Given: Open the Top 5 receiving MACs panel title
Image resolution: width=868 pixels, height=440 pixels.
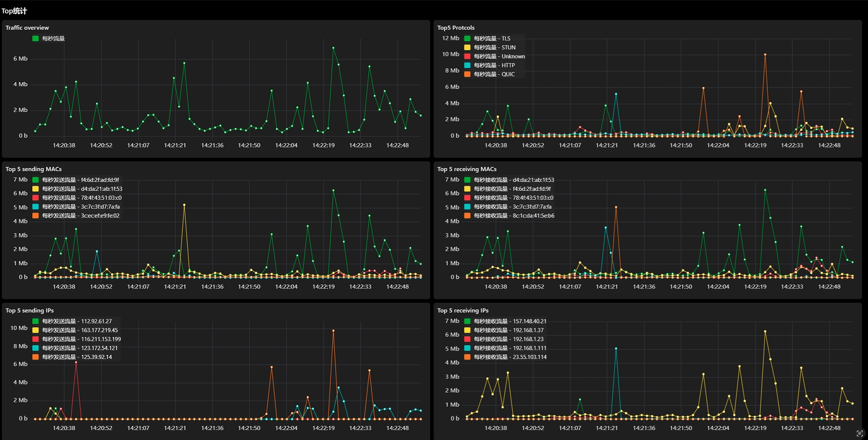Looking at the screenshot, I should pyautogui.click(x=467, y=169).
